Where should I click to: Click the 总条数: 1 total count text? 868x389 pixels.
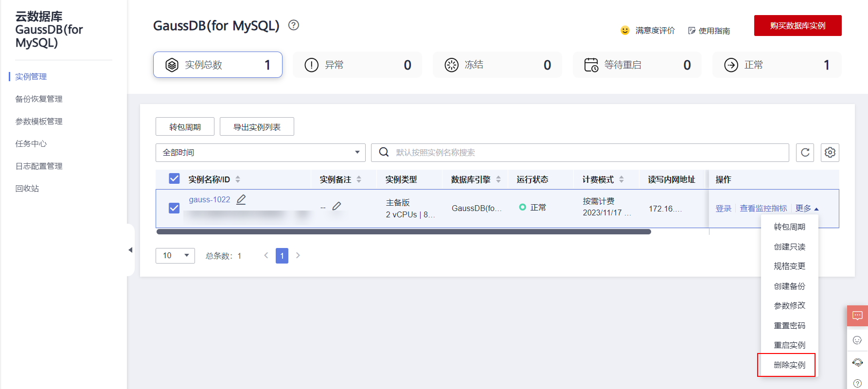click(x=223, y=256)
